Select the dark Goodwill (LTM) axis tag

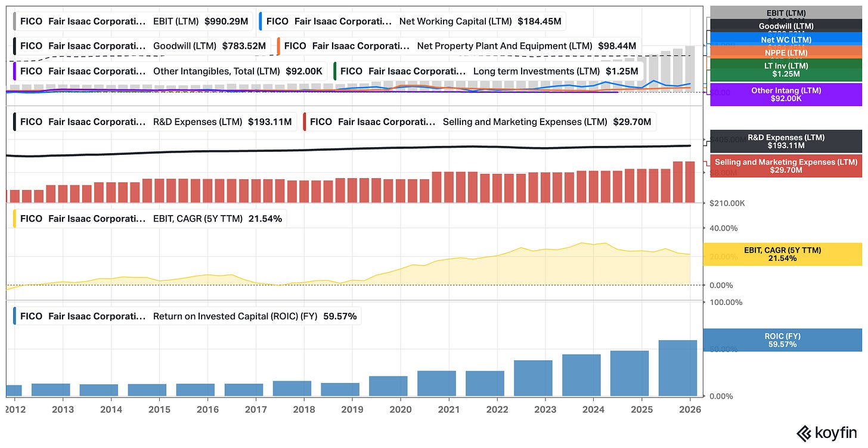pos(786,26)
